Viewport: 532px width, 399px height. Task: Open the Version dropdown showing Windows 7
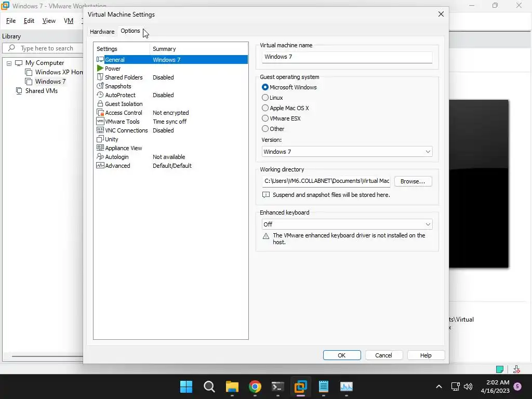(x=347, y=152)
